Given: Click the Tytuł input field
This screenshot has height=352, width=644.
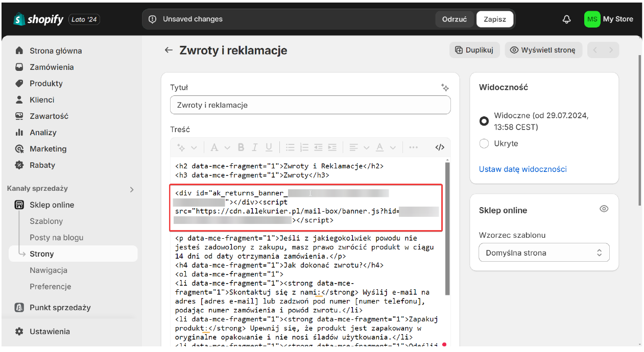Looking at the screenshot, I should (x=311, y=105).
